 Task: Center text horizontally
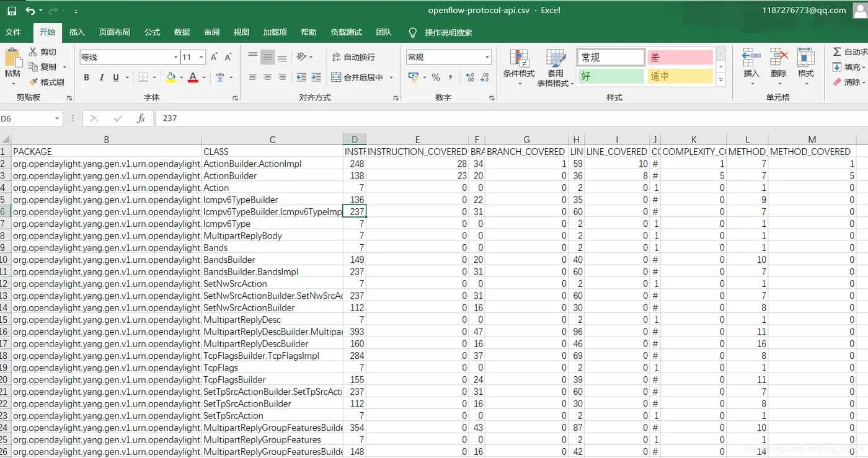[267, 77]
